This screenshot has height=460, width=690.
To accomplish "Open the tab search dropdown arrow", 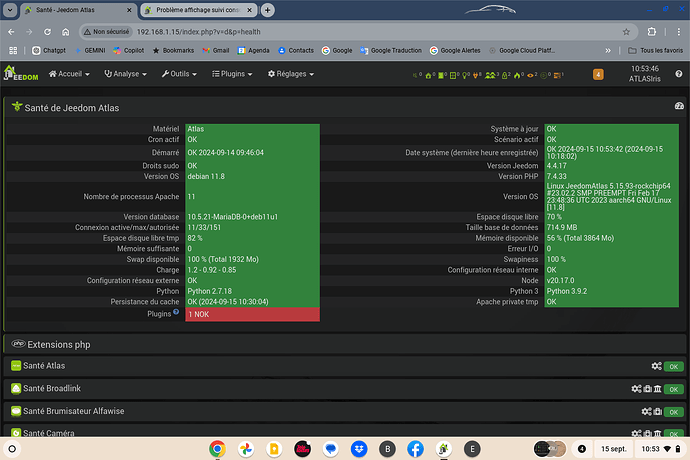I will pyautogui.click(x=10, y=10).
